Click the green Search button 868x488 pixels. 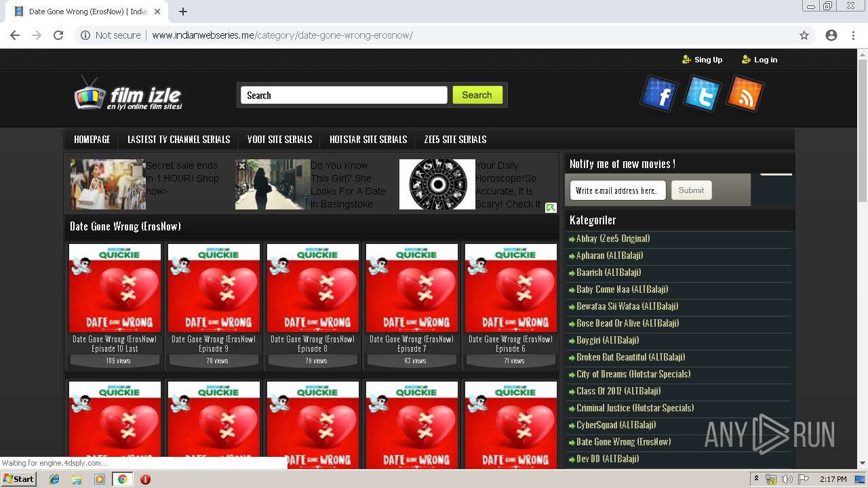[x=477, y=95]
